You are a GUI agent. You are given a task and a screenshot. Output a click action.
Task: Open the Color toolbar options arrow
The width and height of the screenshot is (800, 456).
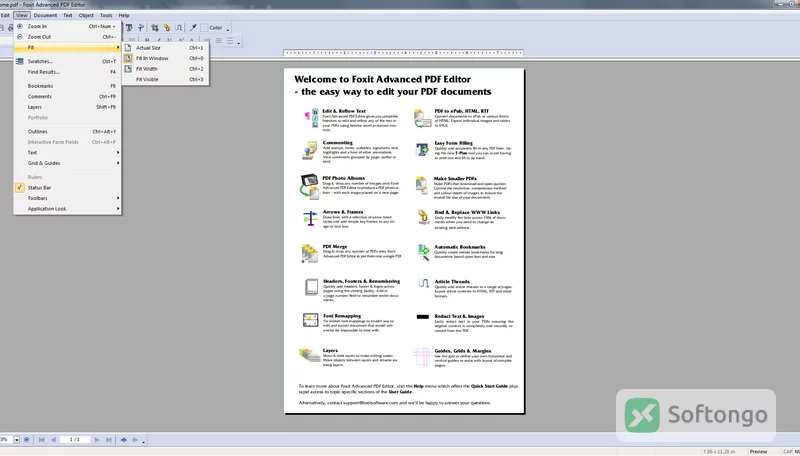[228, 29]
